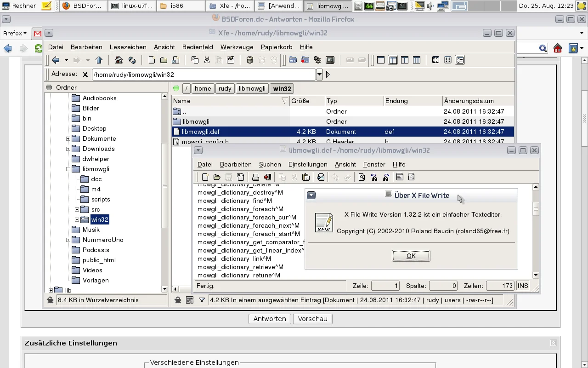Open the address bar dropdown arrow
This screenshot has width=588, height=368.
319,75
